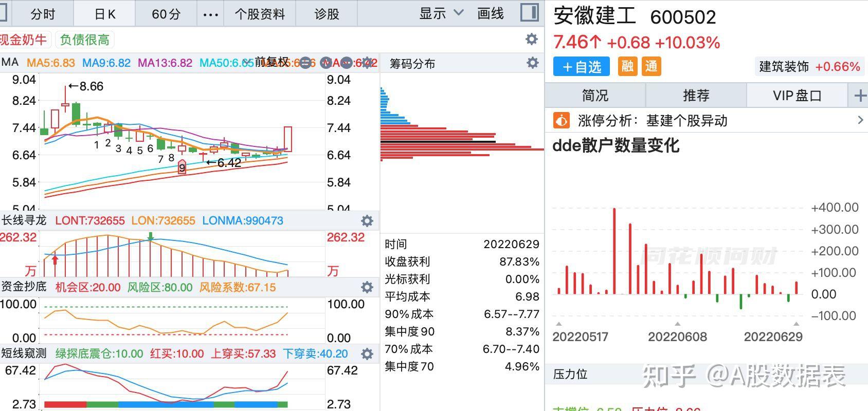Switch to the 分时 chart tab
The height and width of the screenshot is (411, 868).
[x=42, y=14]
